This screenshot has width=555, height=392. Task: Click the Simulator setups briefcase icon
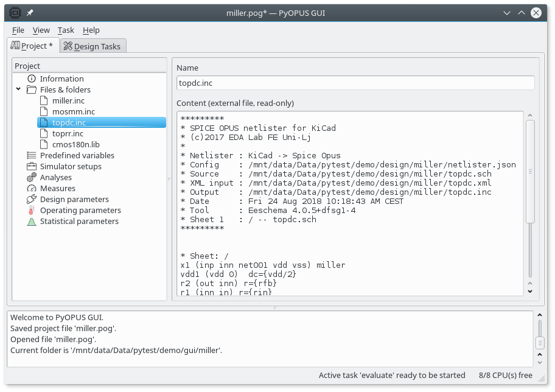[x=32, y=166]
